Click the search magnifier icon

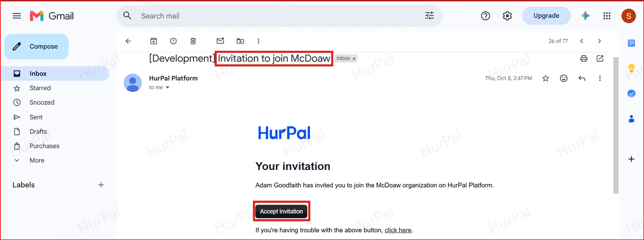coord(127,16)
